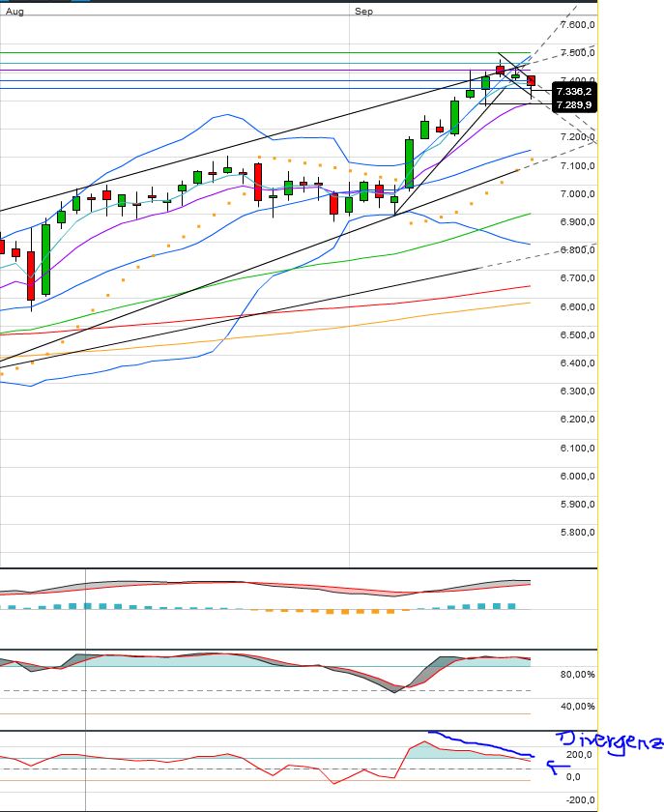Click the 7.200,0 price axis label
Image resolution: width=664 pixels, height=812 pixels.
coord(578,137)
